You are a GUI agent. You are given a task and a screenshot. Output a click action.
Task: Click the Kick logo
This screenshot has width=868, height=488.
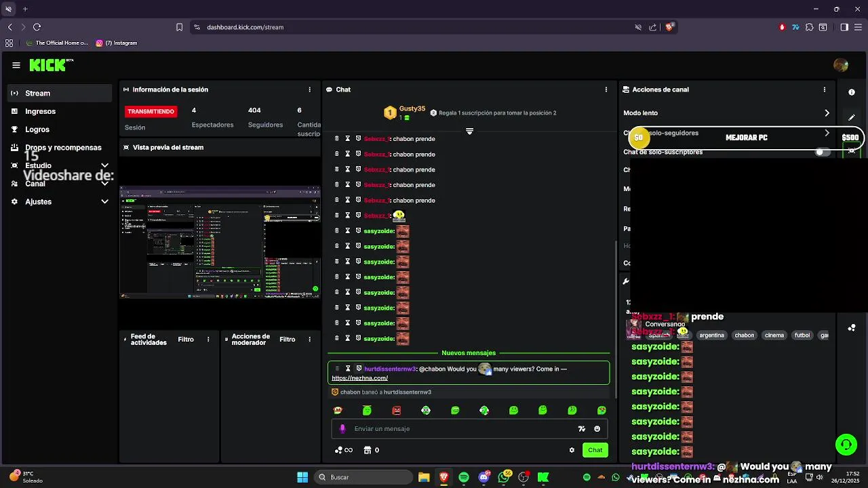51,65
